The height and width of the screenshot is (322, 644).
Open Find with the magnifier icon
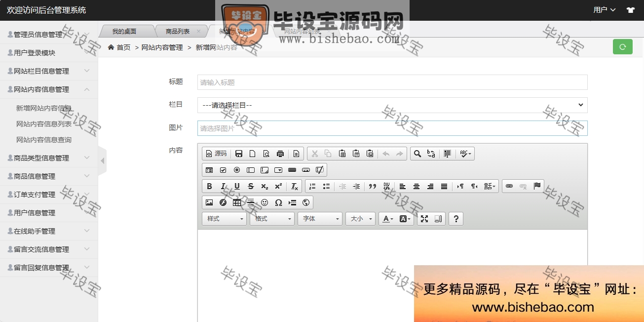[x=417, y=154]
